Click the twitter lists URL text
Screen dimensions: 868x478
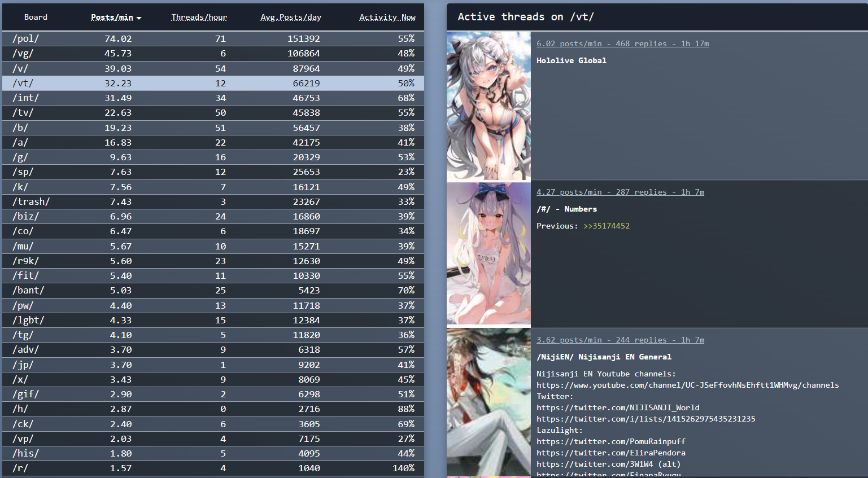646,419
